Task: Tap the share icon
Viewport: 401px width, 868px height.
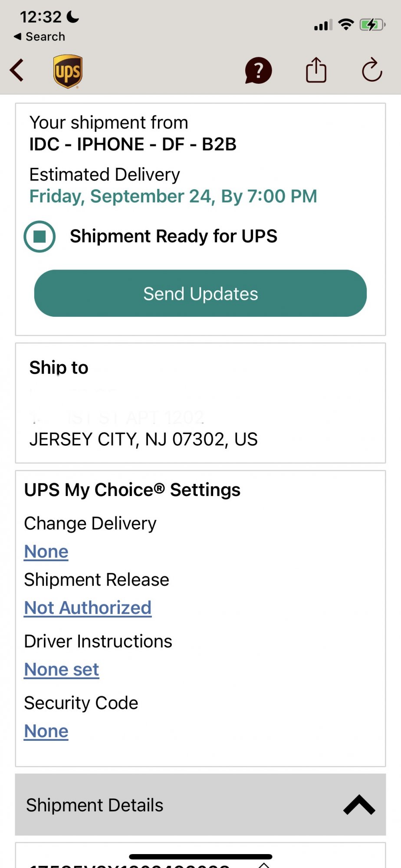Action: pyautogui.click(x=316, y=70)
